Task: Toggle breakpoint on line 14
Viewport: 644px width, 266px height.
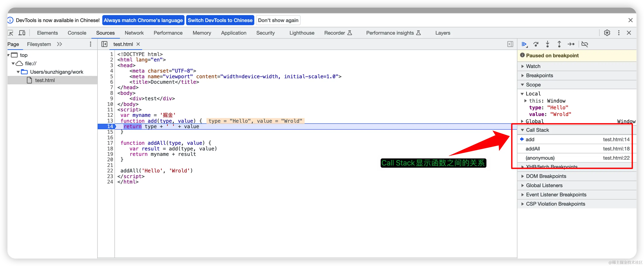Action: [110, 126]
